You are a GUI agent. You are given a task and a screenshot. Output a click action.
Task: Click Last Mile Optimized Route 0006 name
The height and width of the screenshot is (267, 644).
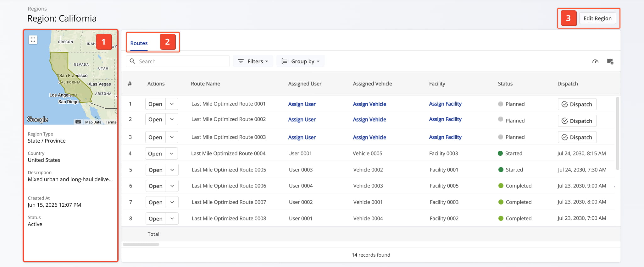pyautogui.click(x=229, y=186)
